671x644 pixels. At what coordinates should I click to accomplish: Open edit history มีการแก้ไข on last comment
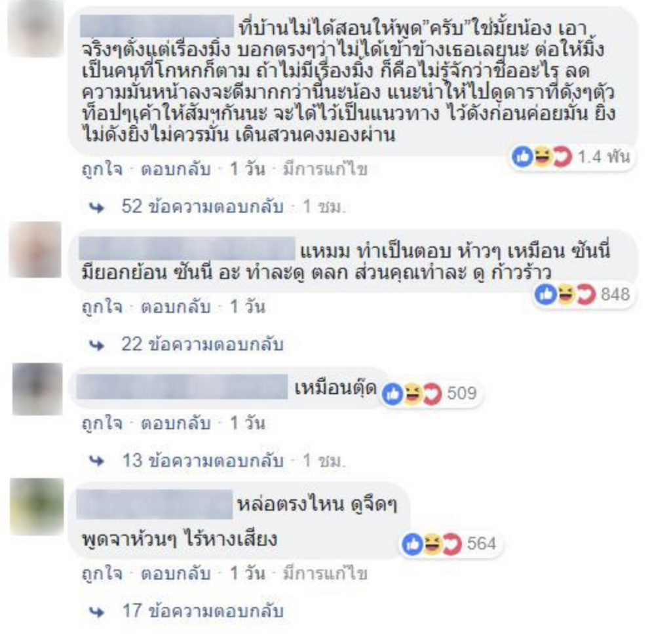click(325, 574)
